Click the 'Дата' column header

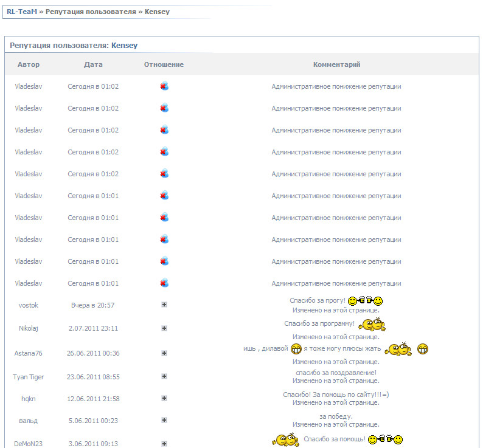pyautogui.click(x=93, y=64)
